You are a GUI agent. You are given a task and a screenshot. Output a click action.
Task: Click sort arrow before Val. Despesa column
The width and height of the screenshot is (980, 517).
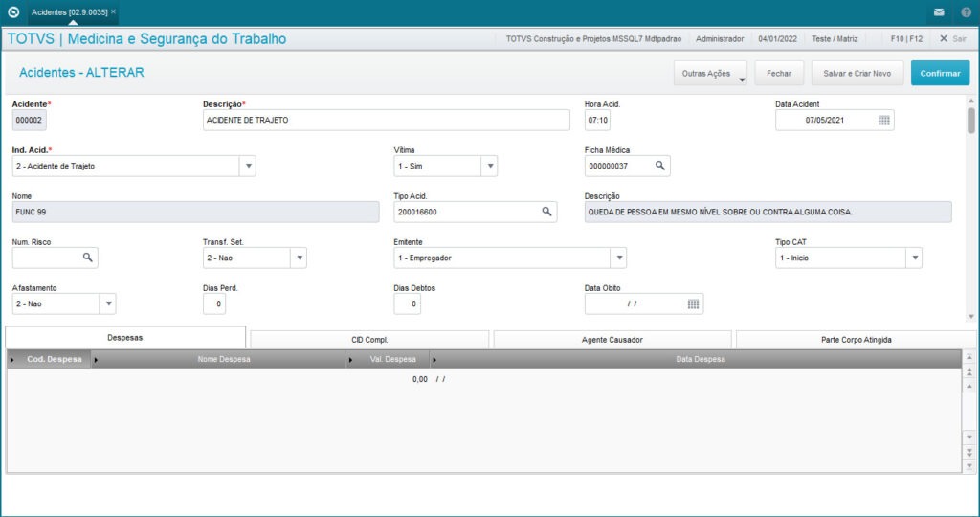coord(350,359)
